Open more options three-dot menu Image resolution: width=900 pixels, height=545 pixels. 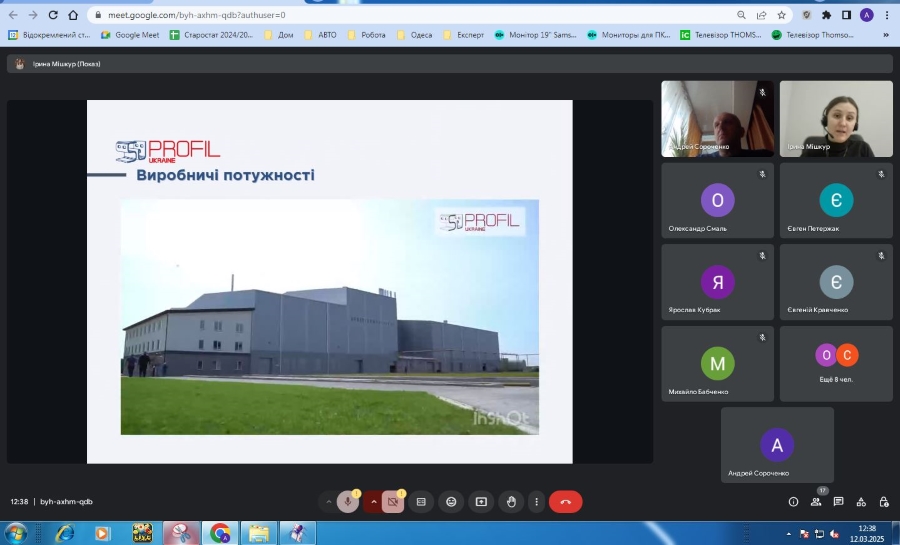pos(537,502)
